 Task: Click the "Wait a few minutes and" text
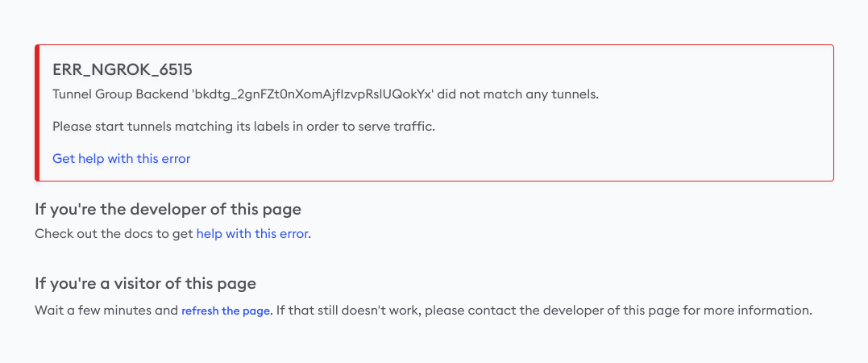point(106,311)
